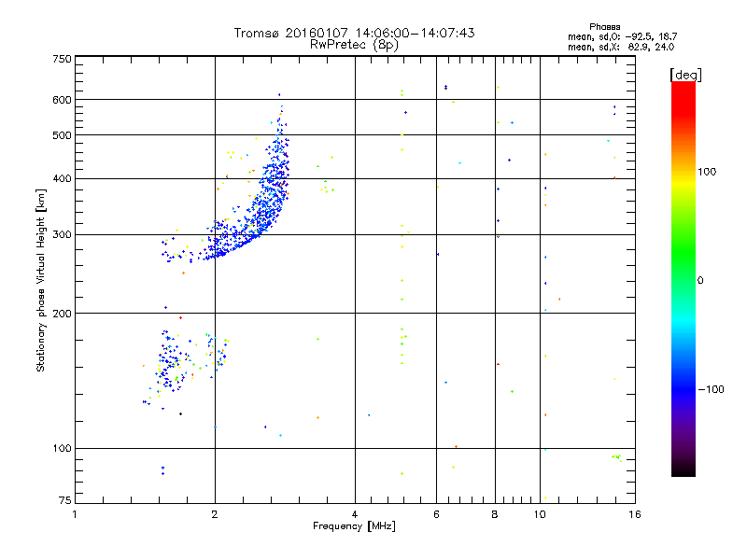The width and height of the screenshot is (747, 560).
Task: Click the subtitle 'RwPretec (8p)'
Action: click(x=354, y=45)
